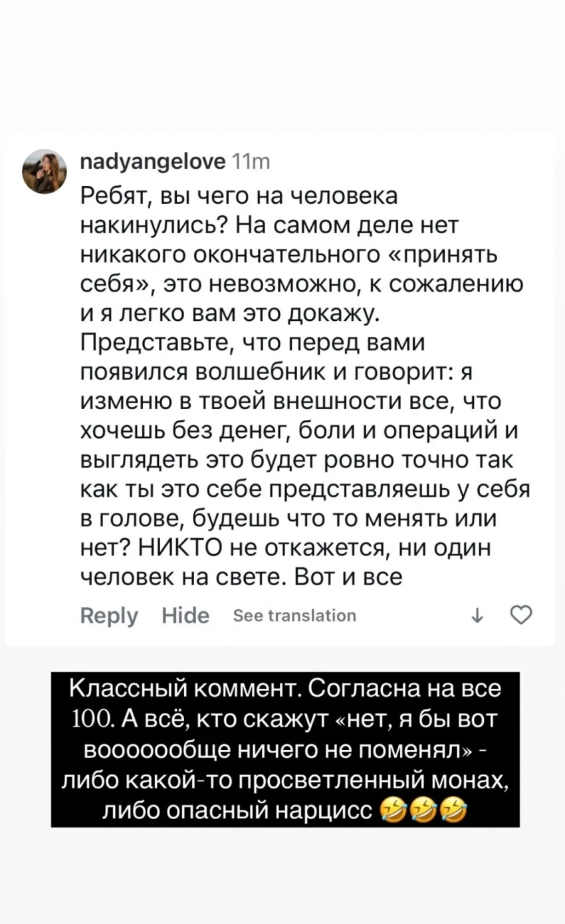Screen dimensions: 565x924
Task: Click Reply under the comment
Action: (x=108, y=616)
